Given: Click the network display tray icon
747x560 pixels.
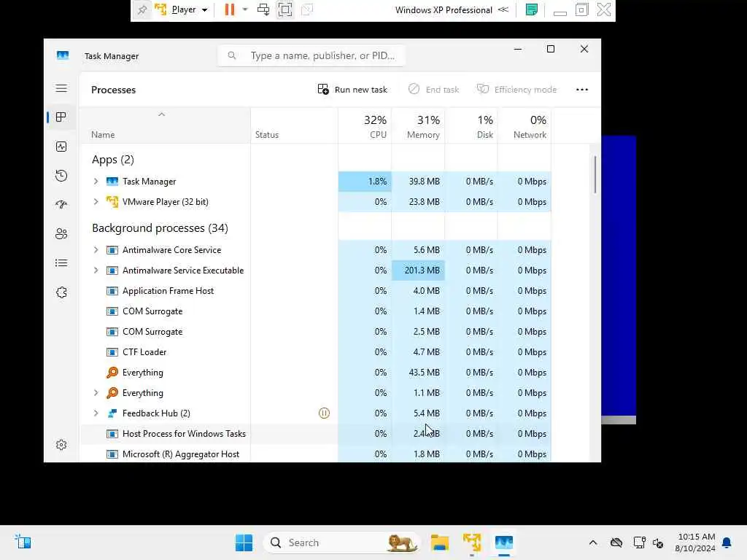Looking at the screenshot, I should pos(639,542).
